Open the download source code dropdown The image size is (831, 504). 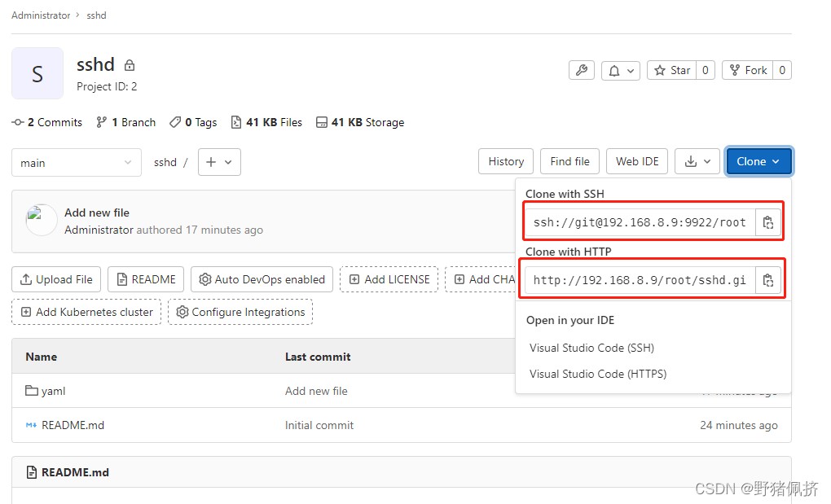pos(697,161)
